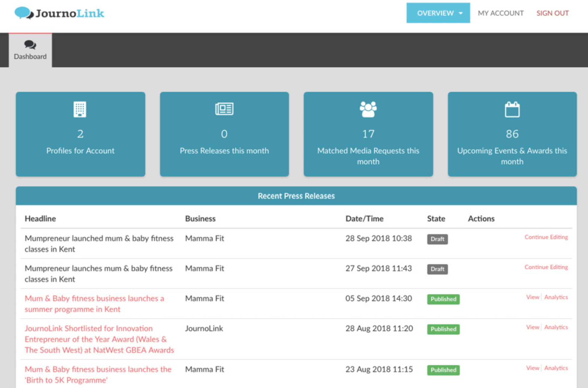The width and height of the screenshot is (588, 388).
Task: Open Matched Media Requests this month card
Action: tap(368, 134)
